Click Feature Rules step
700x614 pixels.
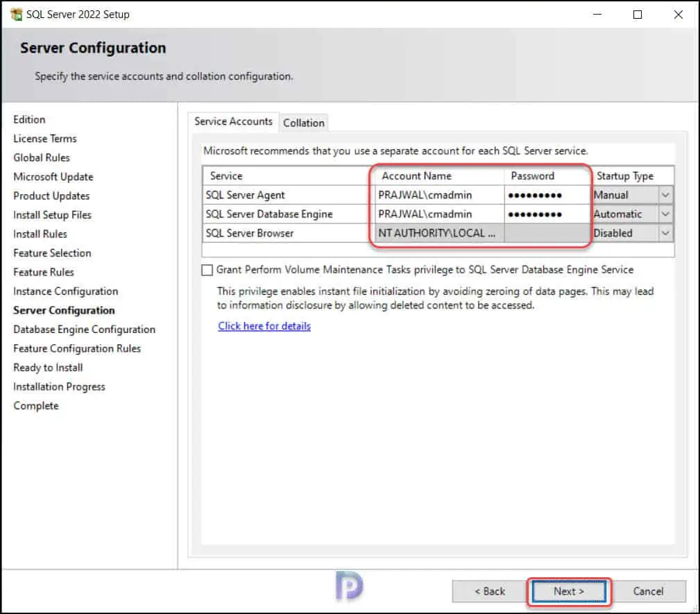pyautogui.click(x=43, y=273)
